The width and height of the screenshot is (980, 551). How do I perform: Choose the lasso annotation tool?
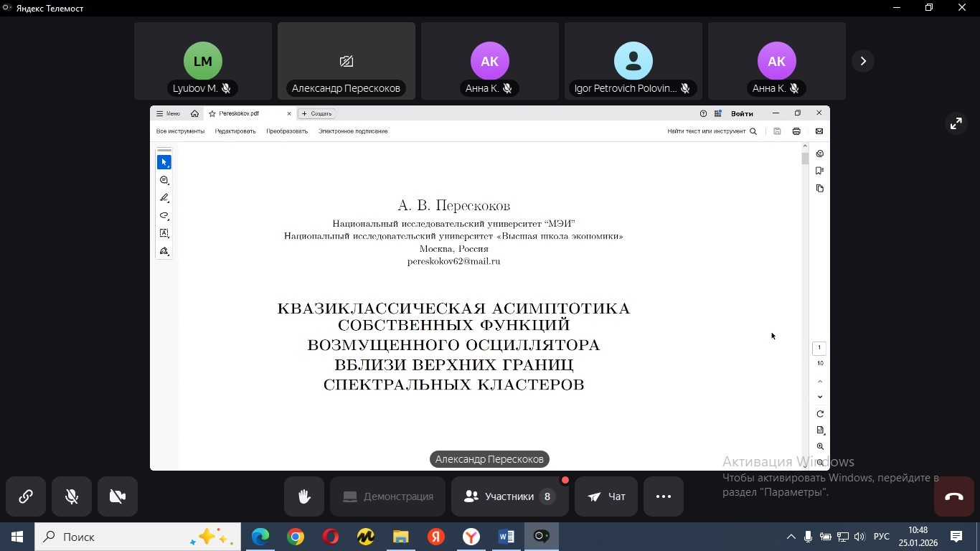click(164, 215)
